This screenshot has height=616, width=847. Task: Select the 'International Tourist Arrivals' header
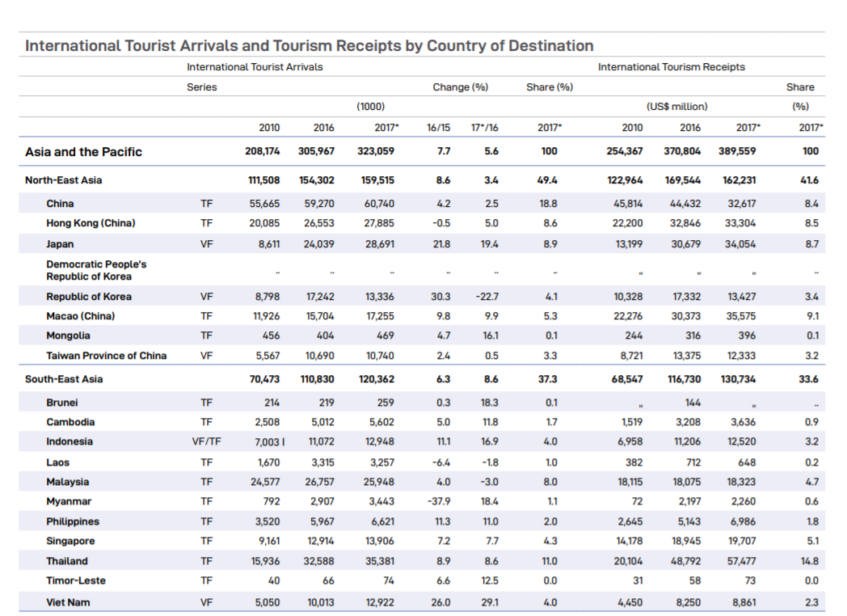[255, 67]
